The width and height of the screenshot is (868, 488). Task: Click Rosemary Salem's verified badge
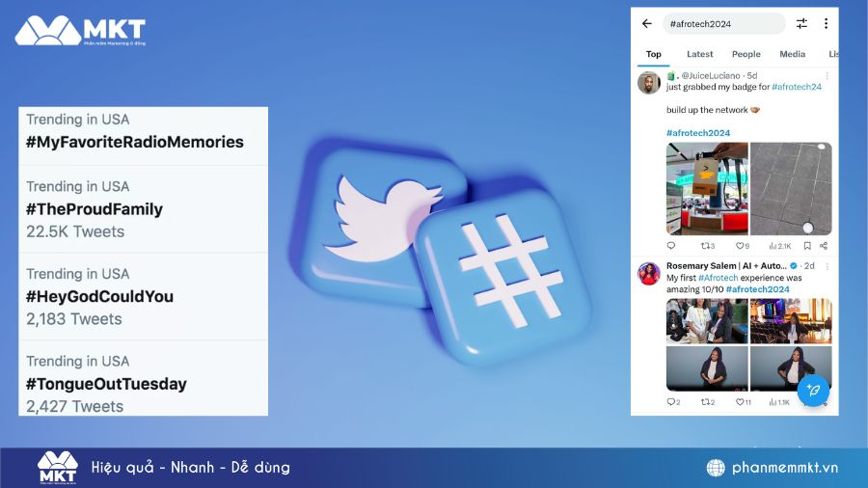(x=794, y=265)
